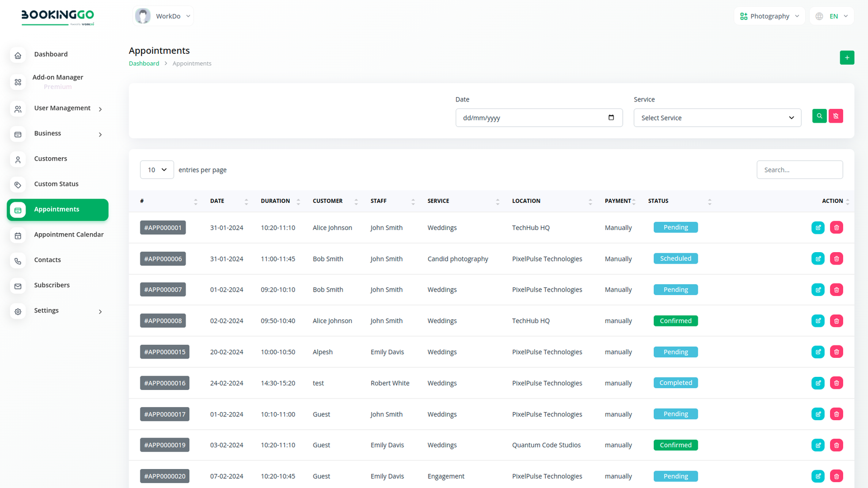868x488 pixels.
Task: Open the Photography business selector
Action: pos(769,16)
